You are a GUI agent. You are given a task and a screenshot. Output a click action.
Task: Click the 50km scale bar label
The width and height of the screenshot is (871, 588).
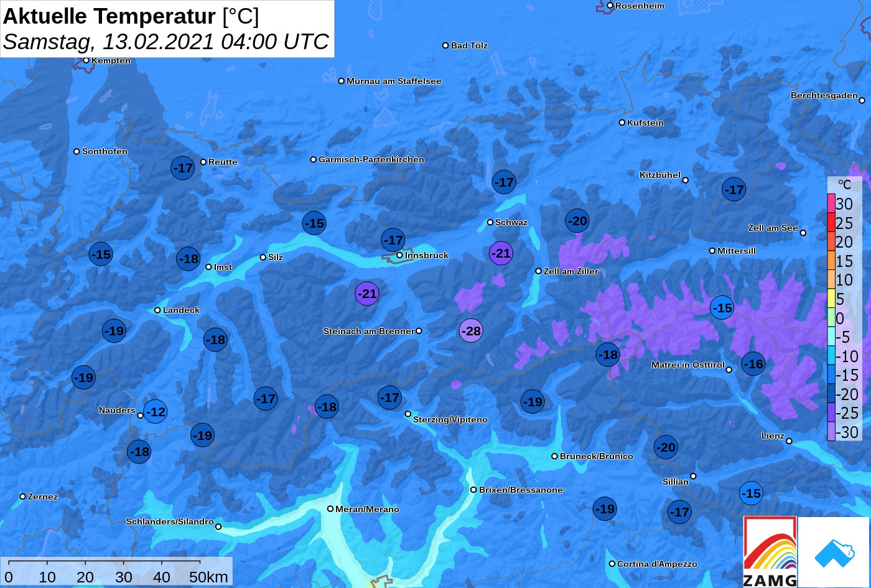208,577
